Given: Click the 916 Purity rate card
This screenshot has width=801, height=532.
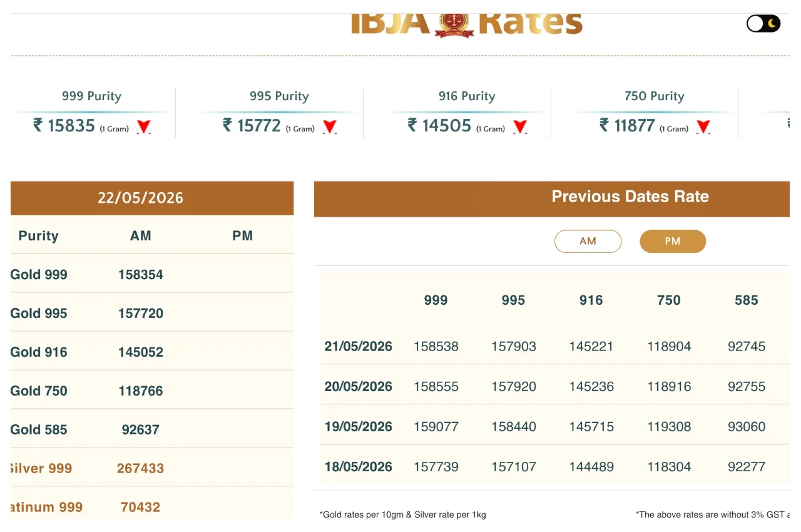Looking at the screenshot, I should [467, 113].
